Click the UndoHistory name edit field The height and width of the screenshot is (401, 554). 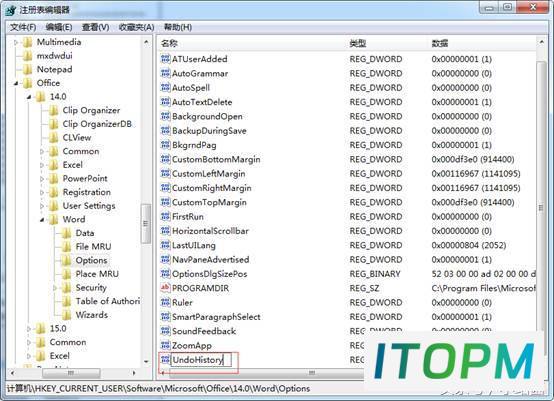[x=201, y=360]
